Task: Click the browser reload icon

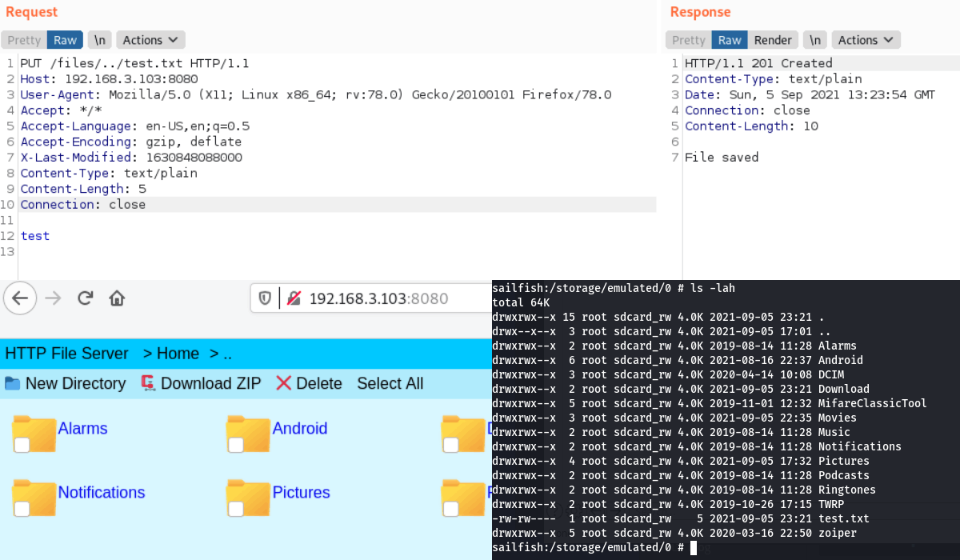Action: click(x=86, y=298)
